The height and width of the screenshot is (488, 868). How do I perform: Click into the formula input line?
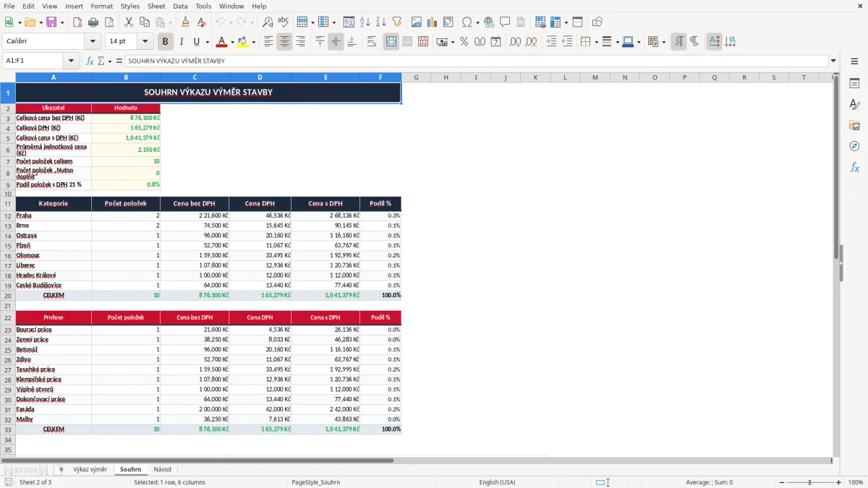(477, 61)
